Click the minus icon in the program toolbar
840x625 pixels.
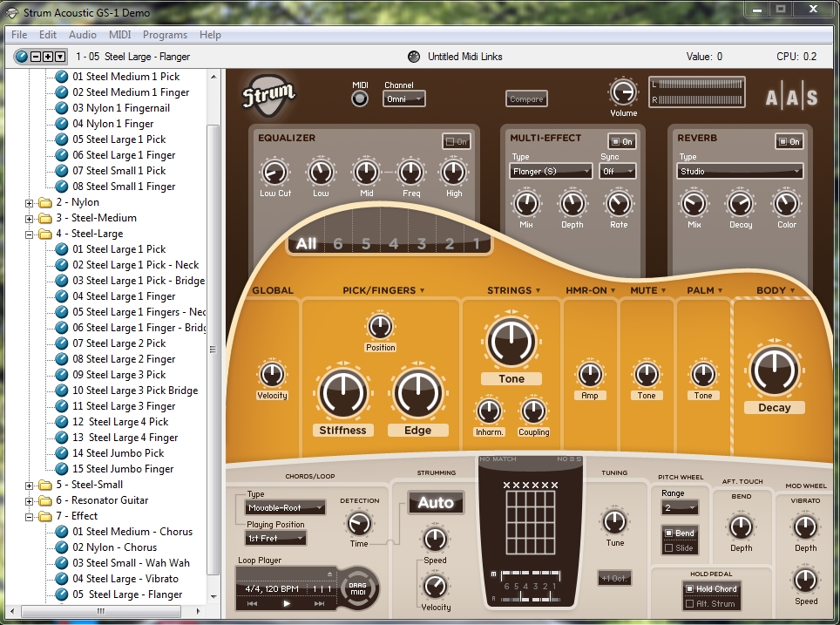pos(36,57)
